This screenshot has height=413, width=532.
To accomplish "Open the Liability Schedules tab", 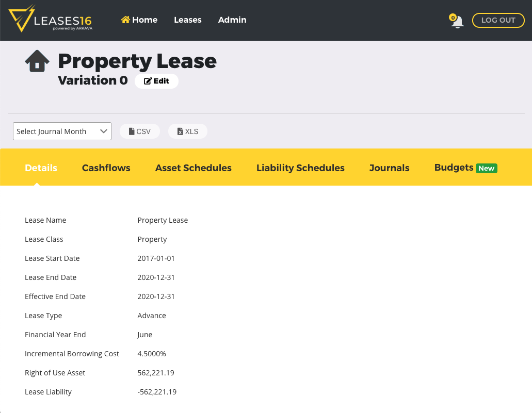I will [300, 168].
